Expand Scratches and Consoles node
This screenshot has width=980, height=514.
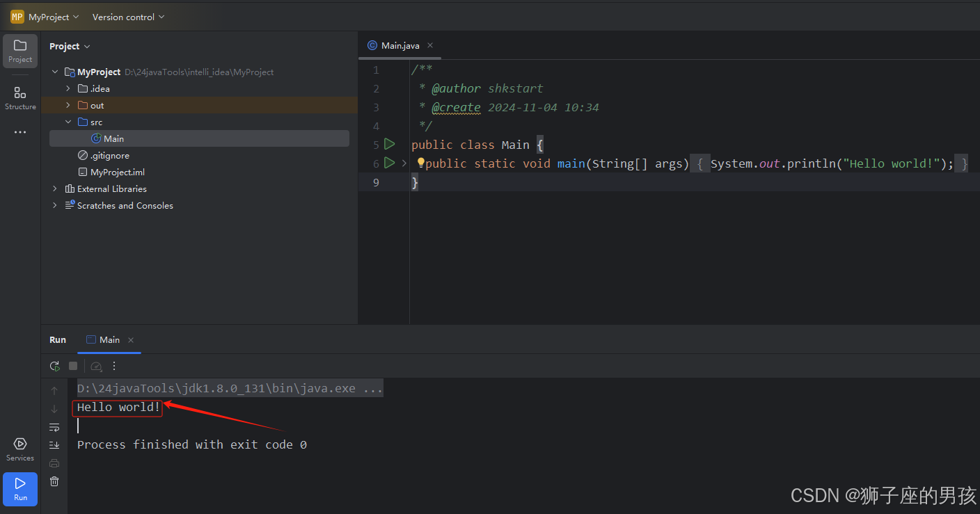(55, 205)
